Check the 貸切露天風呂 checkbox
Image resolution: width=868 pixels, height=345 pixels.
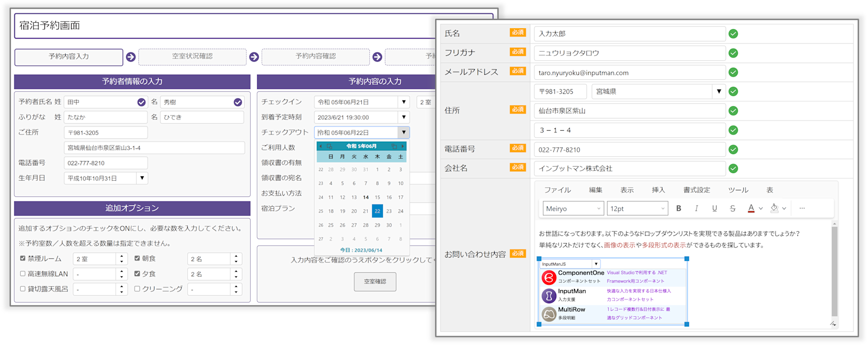click(22, 289)
